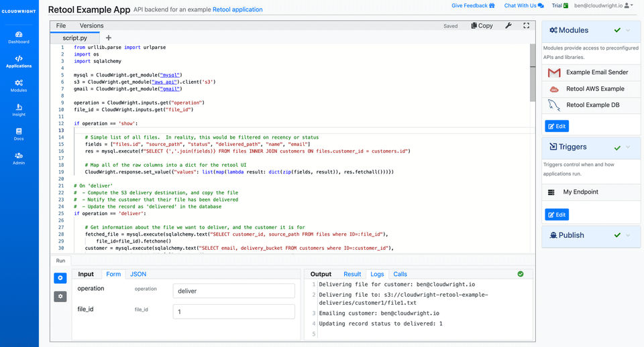Screen dimensions: 644x347
Task: Open the Insight section in sidebar
Action: pyautogui.click(x=19, y=109)
